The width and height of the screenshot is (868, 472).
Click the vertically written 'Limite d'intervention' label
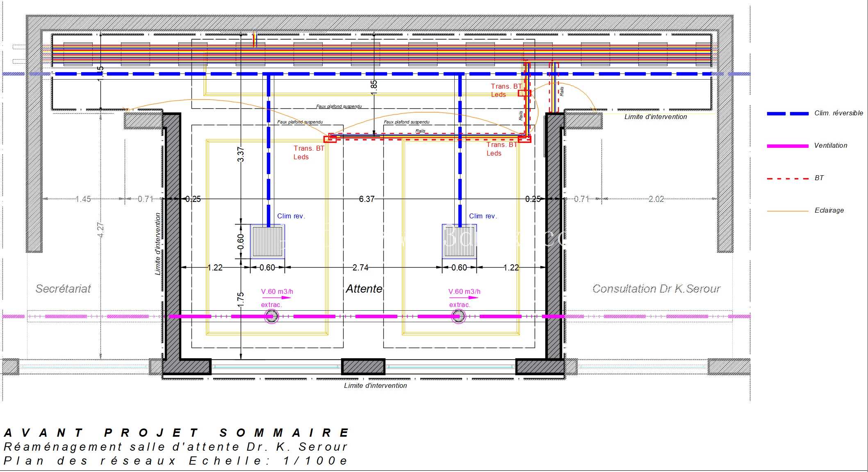(158, 244)
